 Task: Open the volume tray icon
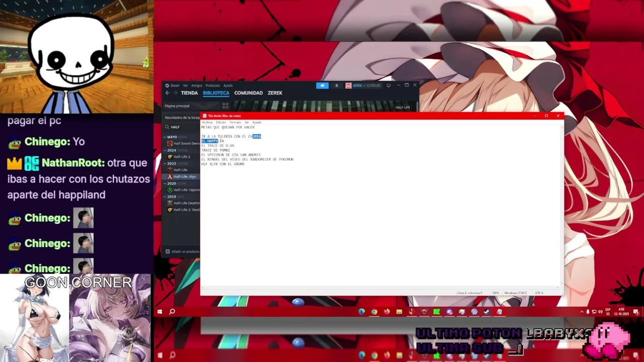pos(600,312)
